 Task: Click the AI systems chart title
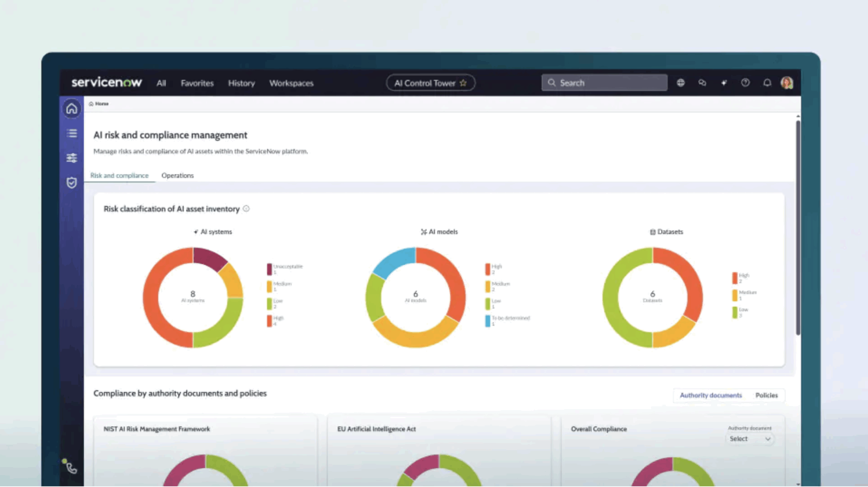216,232
